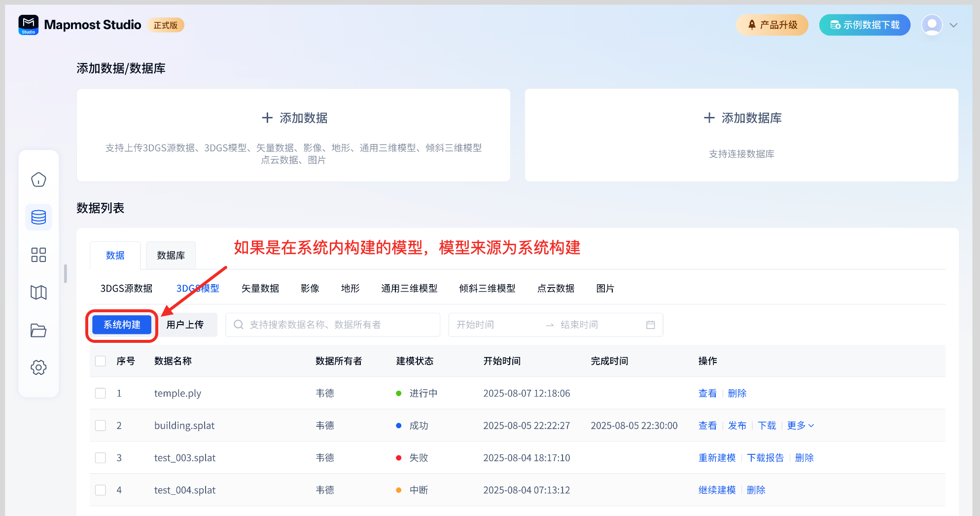The image size is (980, 516).
Task: Click the 产品升级 button
Action: (x=772, y=25)
